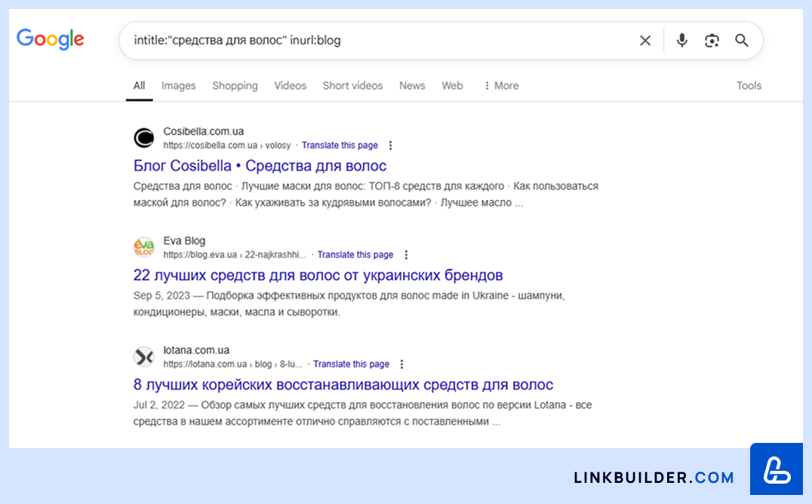812x504 pixels.
Task: Click the https://cosibella.com.ua › volosy URL
Action: click(227, 146)
